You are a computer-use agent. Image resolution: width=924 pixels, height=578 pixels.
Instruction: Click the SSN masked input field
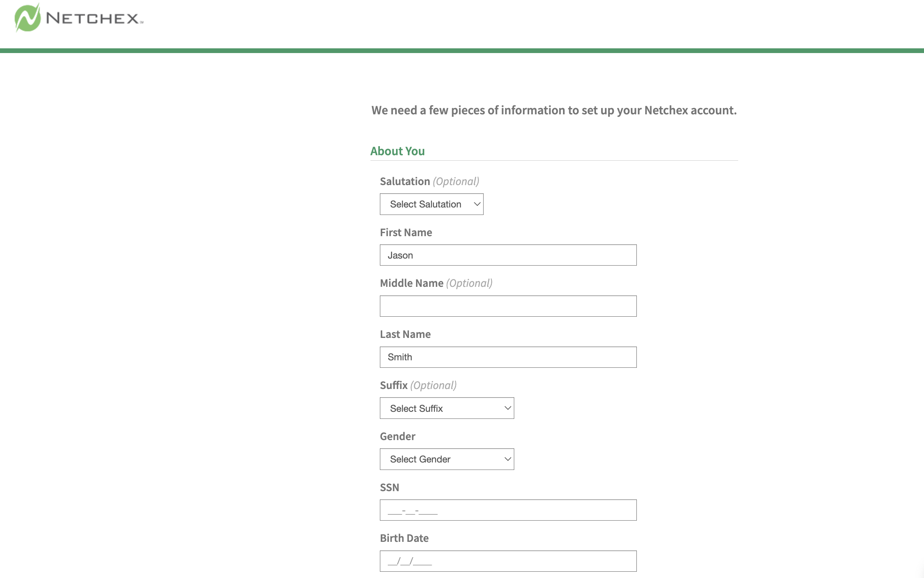[x=508, y=510]
